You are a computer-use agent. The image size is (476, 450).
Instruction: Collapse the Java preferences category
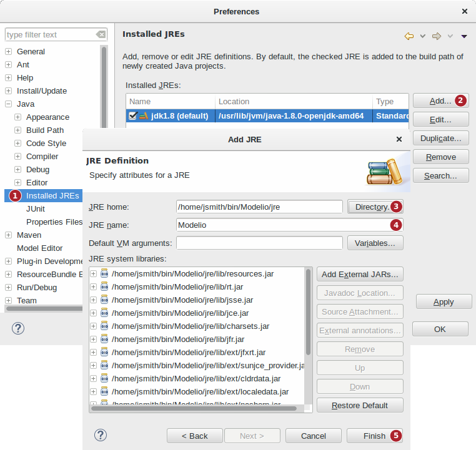[x=9, y=104]
